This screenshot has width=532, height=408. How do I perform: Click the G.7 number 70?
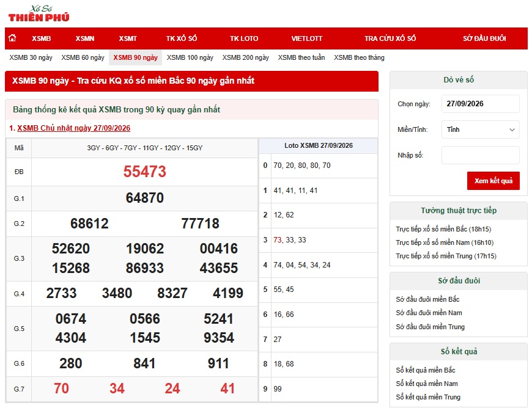pyautogui.click(x=61, y=388)
